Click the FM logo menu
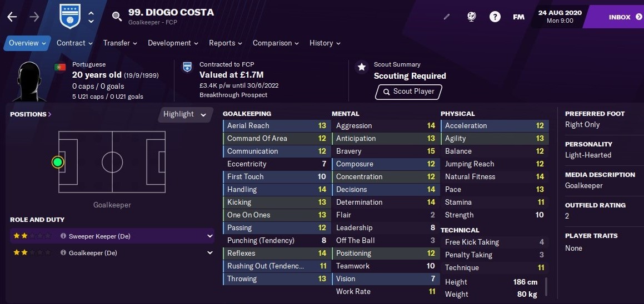The image size is (644, 304). click(x=518, y=17)
